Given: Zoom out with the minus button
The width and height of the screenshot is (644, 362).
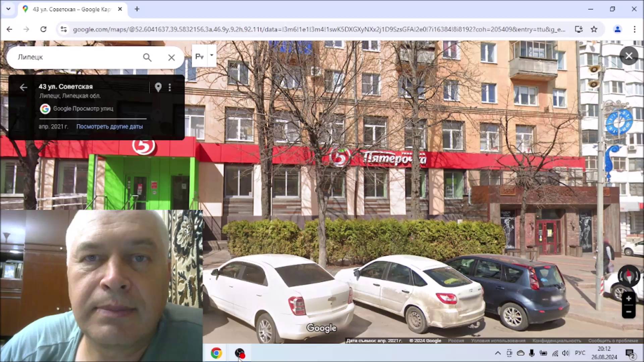Looking at the screenshot, I should tap(629, 312).
